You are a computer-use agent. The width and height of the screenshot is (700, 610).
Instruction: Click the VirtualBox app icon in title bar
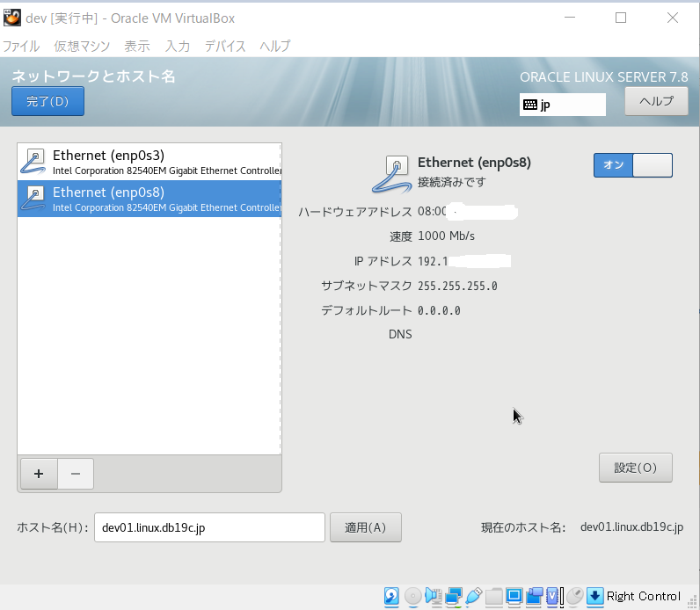coord(12,18)
